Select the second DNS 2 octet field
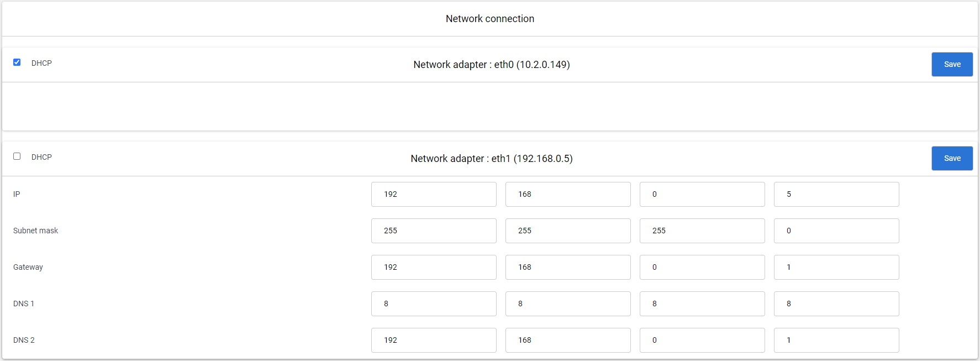Screen dimensions: 980x361 click(568, 340)
